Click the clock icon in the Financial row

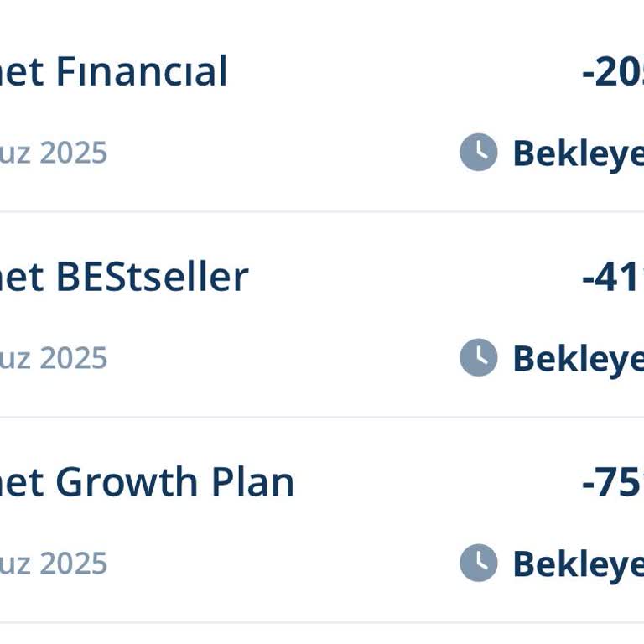point(478,153)
